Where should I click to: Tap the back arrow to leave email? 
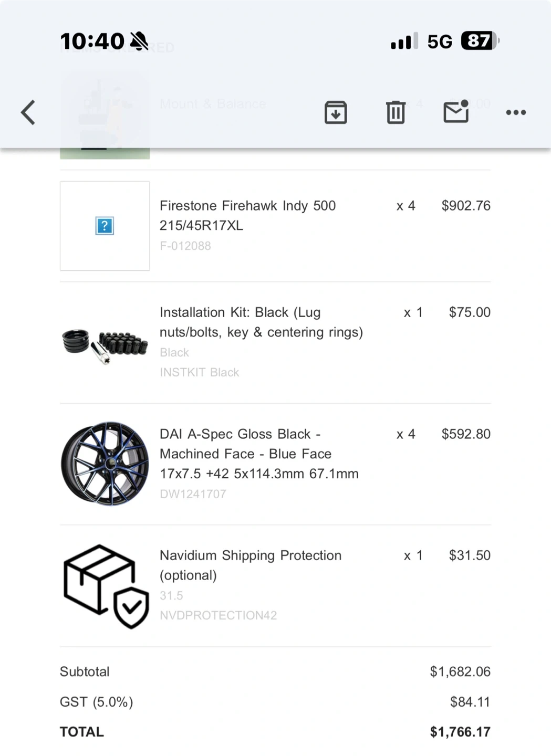(x=28, y=112)
